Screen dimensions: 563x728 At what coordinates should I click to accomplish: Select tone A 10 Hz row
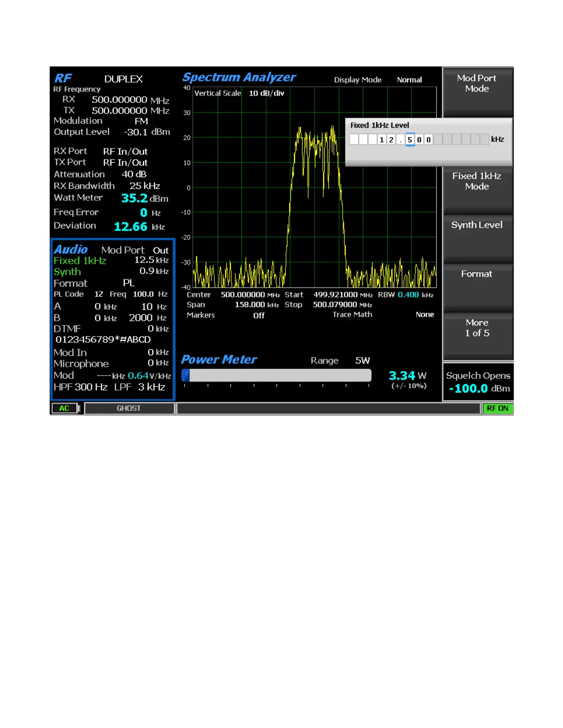111,307
